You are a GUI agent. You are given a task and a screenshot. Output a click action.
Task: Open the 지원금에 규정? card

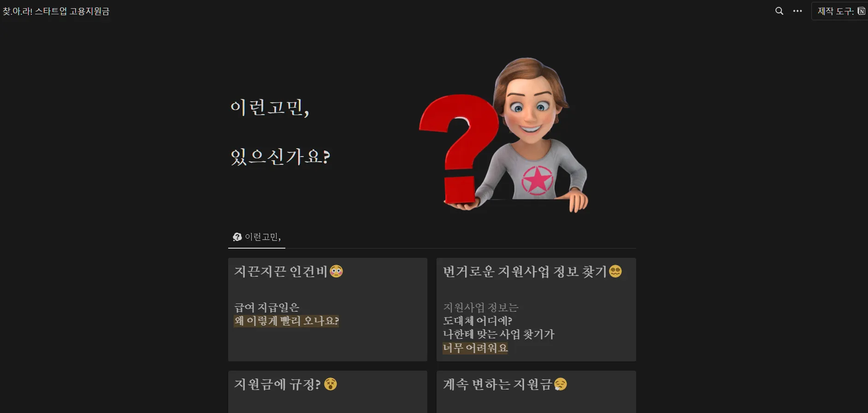[328, 392]
